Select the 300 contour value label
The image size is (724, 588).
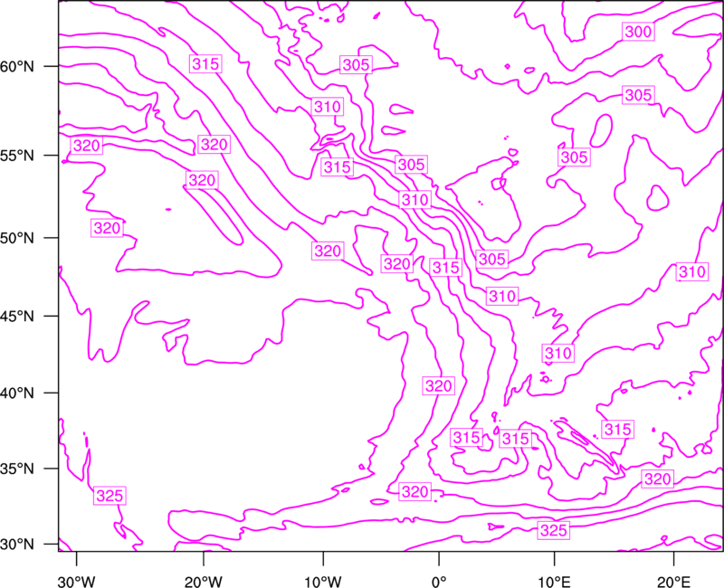point(638,32)
